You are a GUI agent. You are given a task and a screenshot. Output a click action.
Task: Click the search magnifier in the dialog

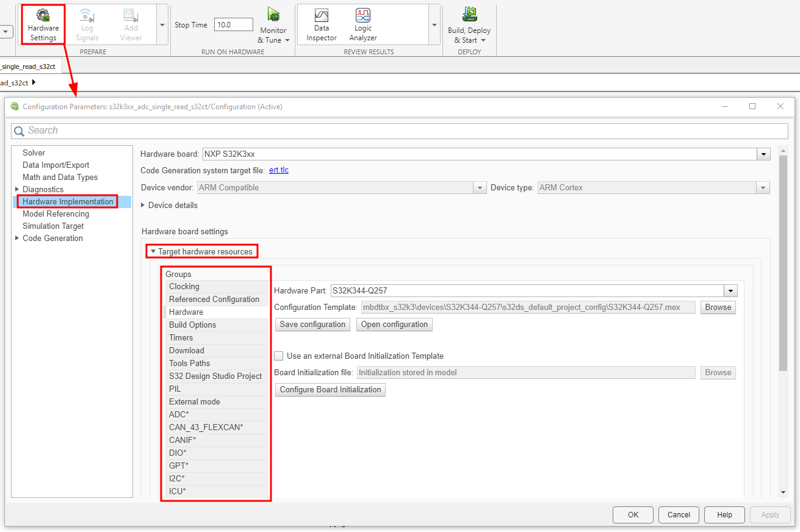click(19, 131)
